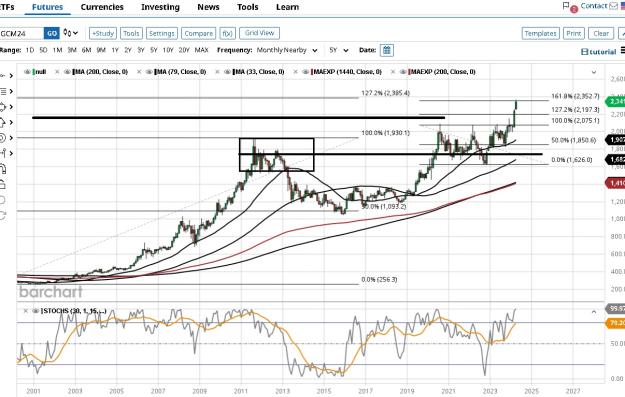Viewport: 625px width, 397px height.
Task: Select the 5D range
Action: click(43, 50)
